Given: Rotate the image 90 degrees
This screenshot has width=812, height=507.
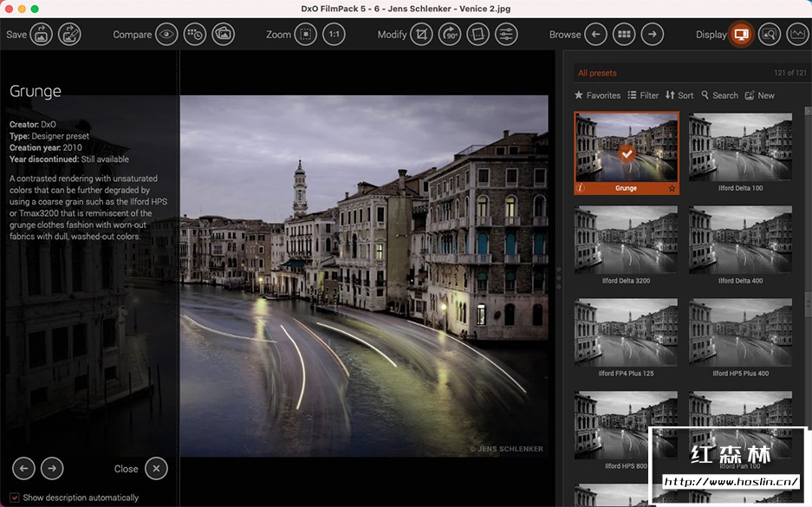Looking at the screenshot, I should pos(450,35).
